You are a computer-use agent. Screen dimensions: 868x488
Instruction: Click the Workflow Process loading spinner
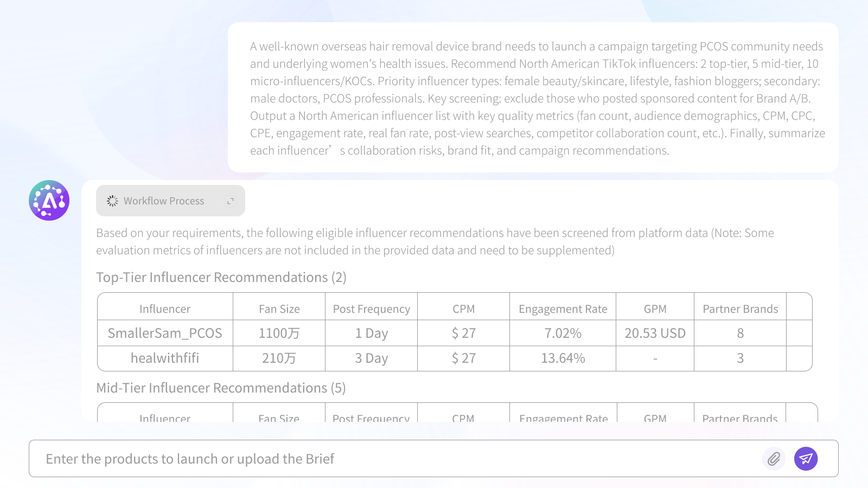[x=112, y=201]
